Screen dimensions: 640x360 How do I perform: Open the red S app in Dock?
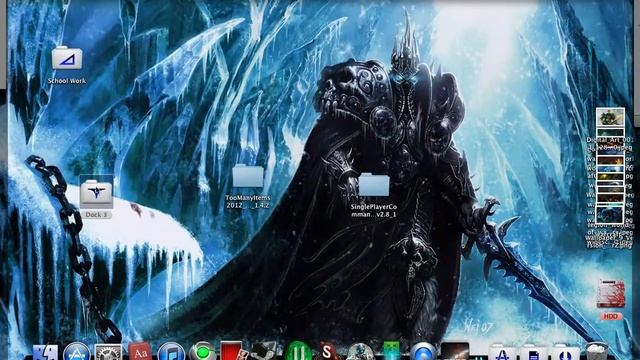point(328,352)
